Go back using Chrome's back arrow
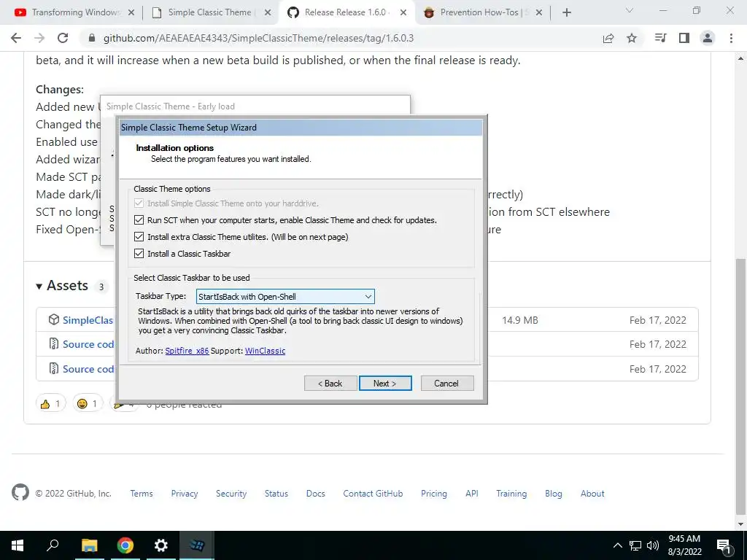The height and width of the screenshot is (560, 747). pyautogui.click(x=16, y=38)
